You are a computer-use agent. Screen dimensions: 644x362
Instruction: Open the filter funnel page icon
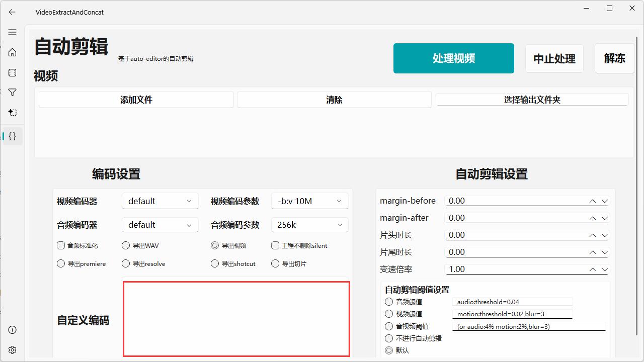click(13, 93)
